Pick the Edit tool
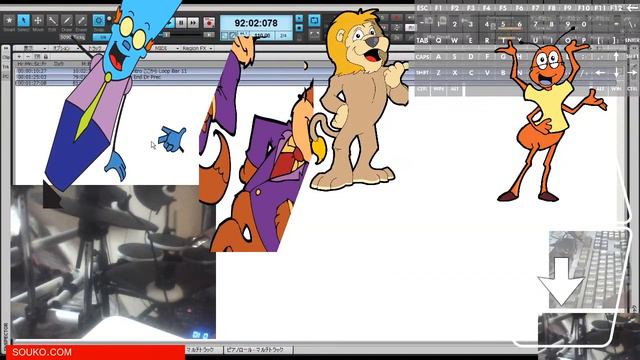The width and height of the screenshot is (640, 360). 52,20
